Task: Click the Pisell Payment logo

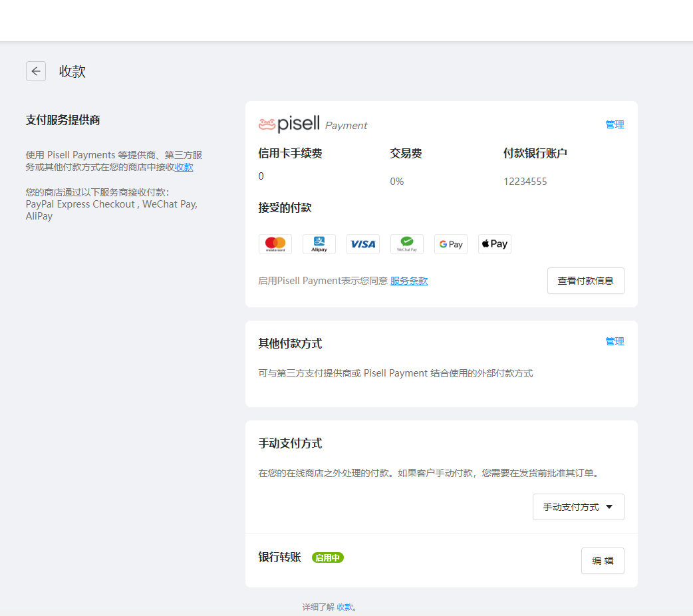Action: [313, 124]
